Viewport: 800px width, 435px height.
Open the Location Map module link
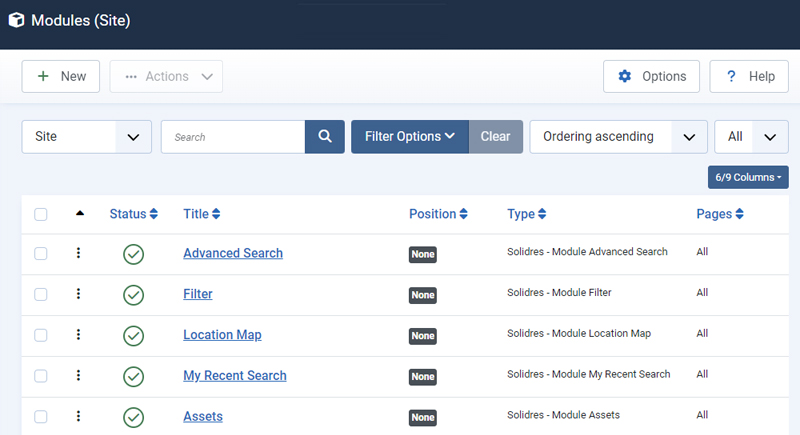click(x=222, y=335)
